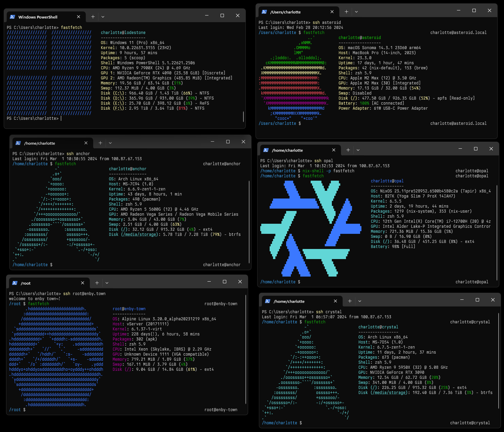Click 'Host: 82TK (Yoga Slim 7 ProX' line
This screenshot has width=504, height=432.
point(413,196)
